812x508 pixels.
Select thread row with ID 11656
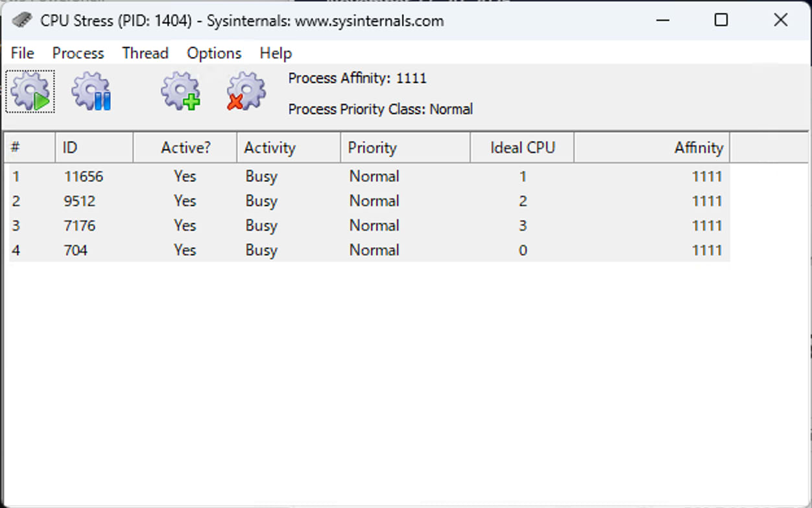[x=367, y=176]
